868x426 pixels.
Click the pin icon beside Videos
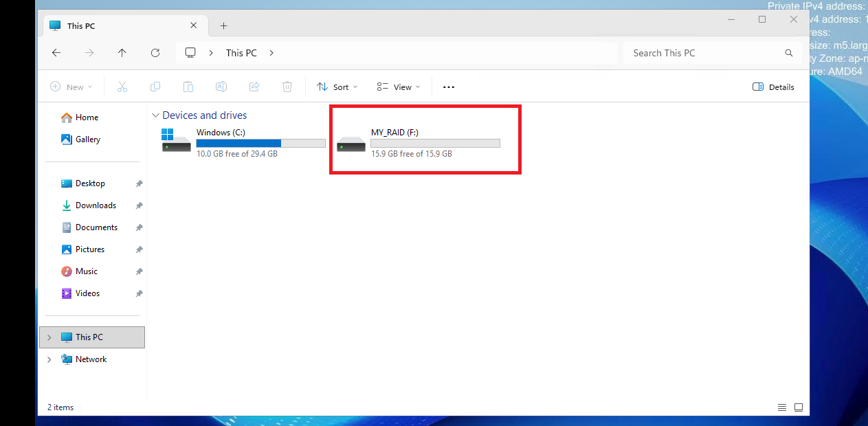[139, 293]
